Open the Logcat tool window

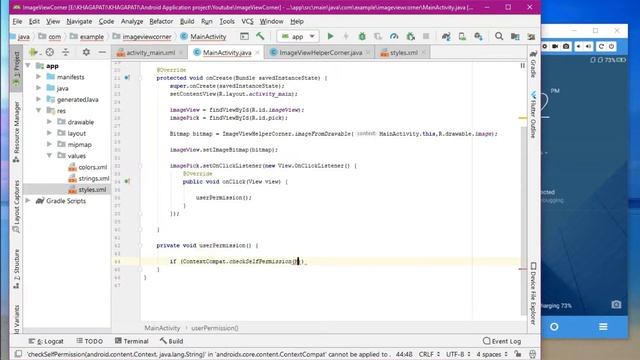pyautogui.click(x=46, y=341)
